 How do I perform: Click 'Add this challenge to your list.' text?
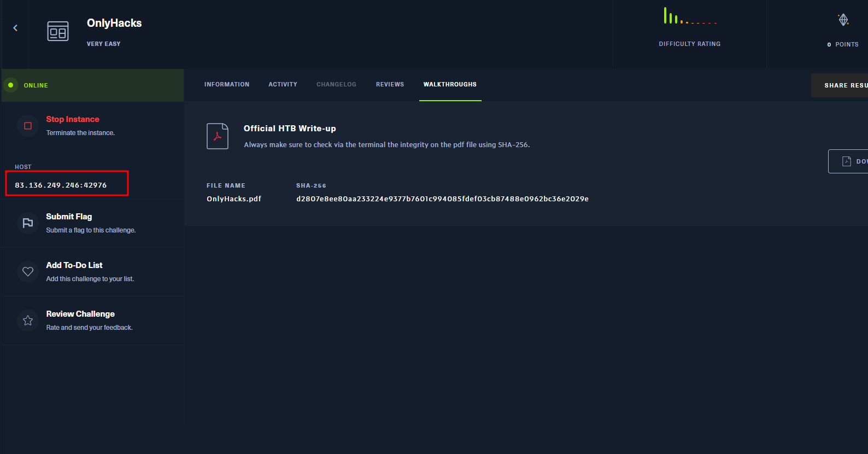(x=90, y=279)
